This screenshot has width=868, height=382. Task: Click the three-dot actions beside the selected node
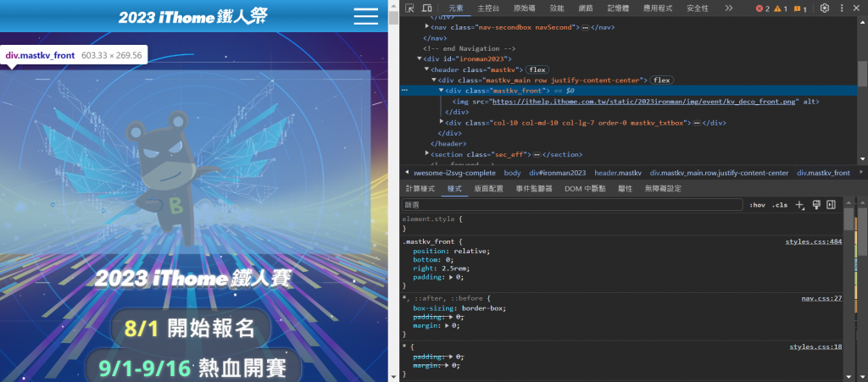(x=404, y=91)
